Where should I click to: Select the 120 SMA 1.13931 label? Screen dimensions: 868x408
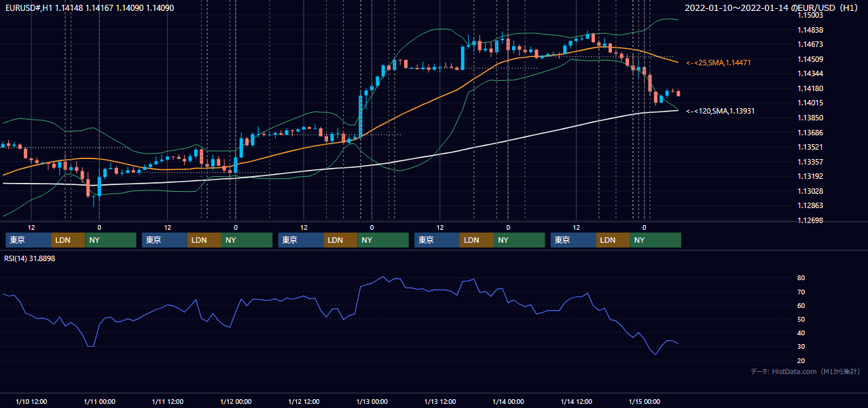(721, 111)
